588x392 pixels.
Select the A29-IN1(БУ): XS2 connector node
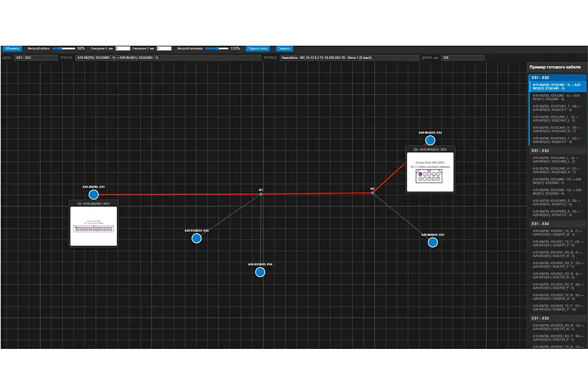pos(430,140)
